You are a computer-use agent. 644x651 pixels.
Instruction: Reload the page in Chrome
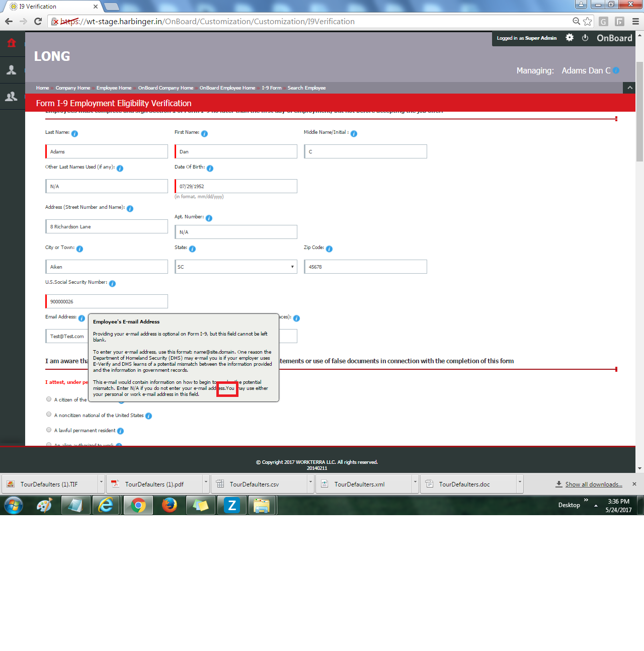[38, 21]
